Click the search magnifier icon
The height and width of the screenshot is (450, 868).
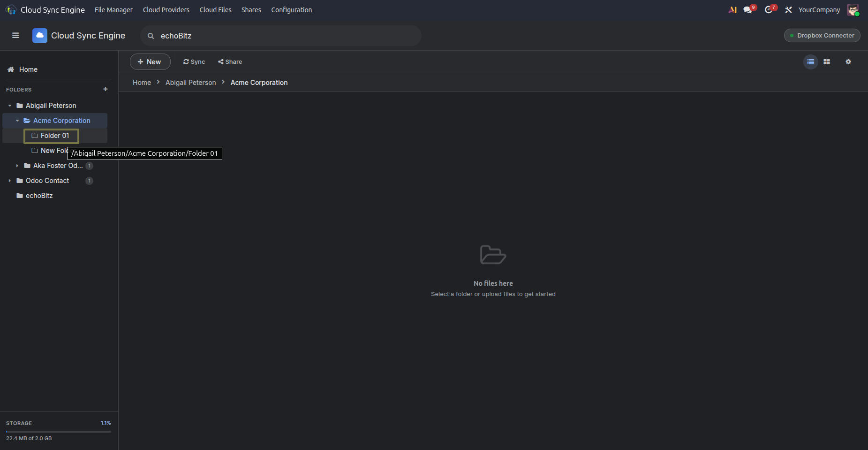click(x=151, y=36)
